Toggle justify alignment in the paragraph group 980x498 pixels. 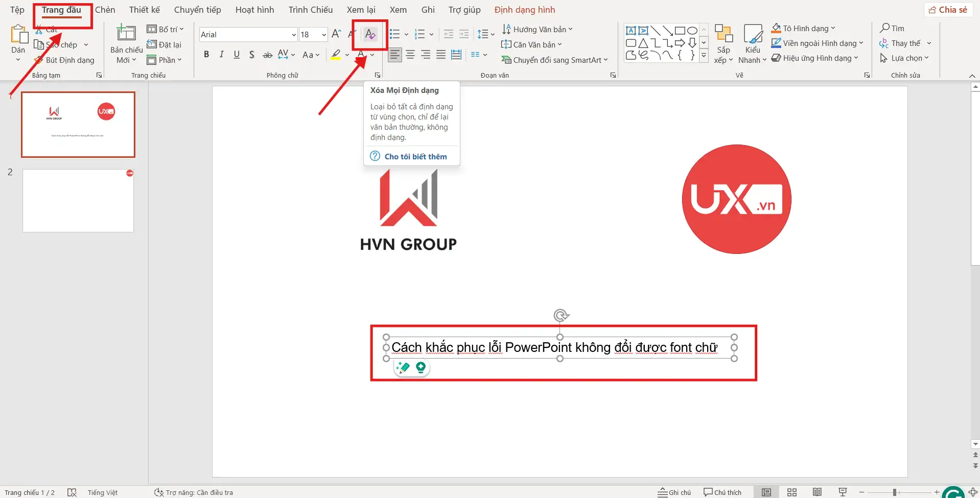click(x=441, y=54)
